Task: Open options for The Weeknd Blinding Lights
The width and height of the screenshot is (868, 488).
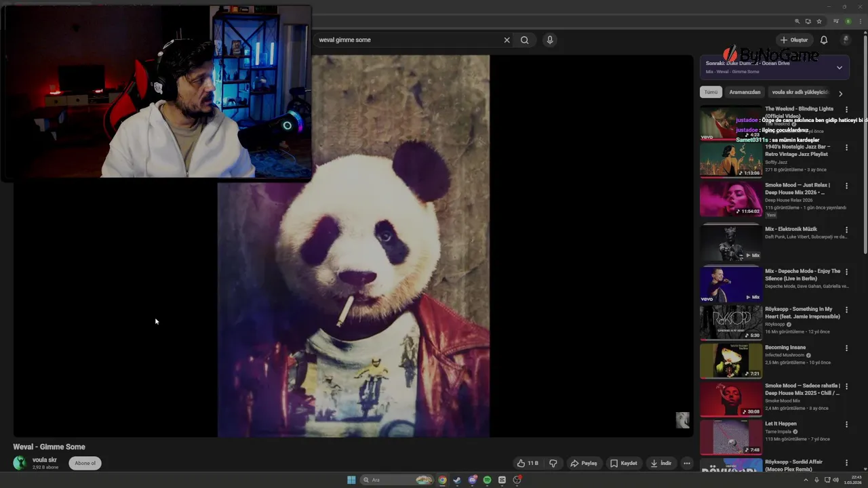Action: pyautogui.click(x=846, y=109)
